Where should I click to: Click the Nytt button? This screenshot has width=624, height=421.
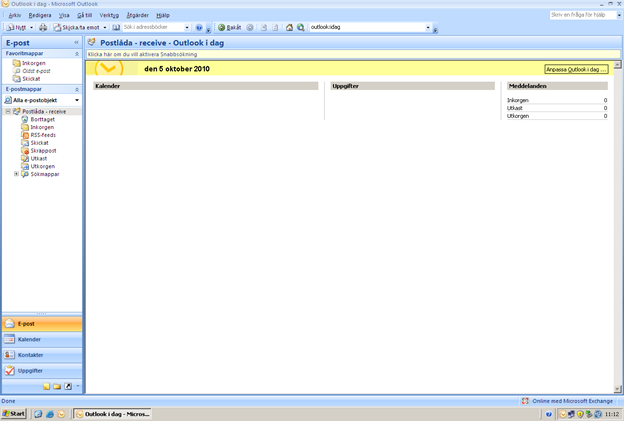tap(17, 27)
